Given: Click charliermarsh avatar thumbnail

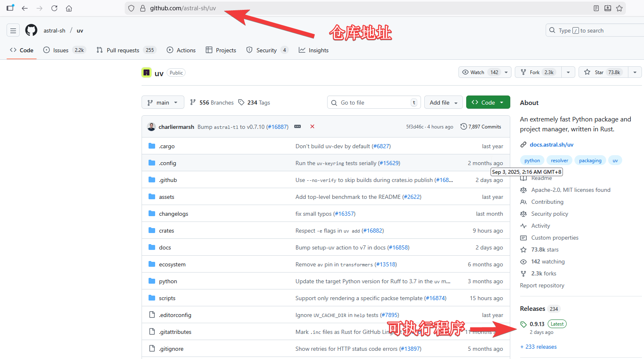Looking at the screenshot, I should (151, 127).
